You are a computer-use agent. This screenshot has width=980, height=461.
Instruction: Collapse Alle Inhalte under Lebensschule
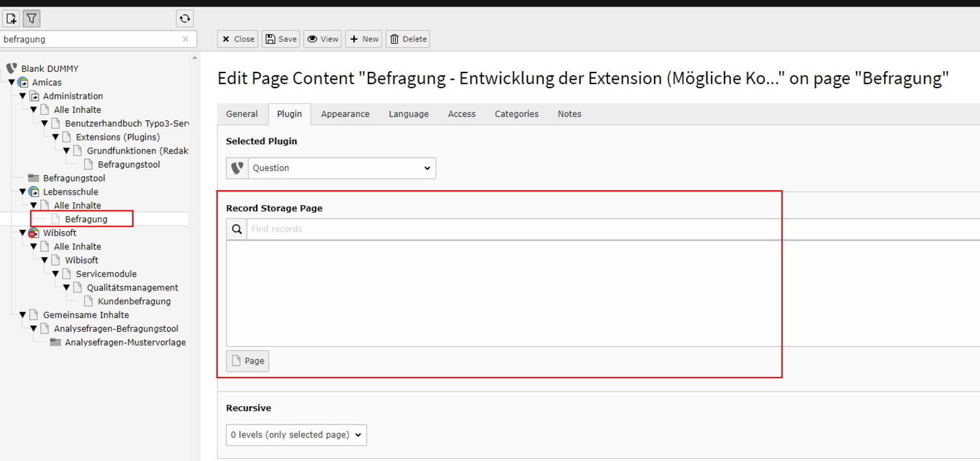coord(33,206)
